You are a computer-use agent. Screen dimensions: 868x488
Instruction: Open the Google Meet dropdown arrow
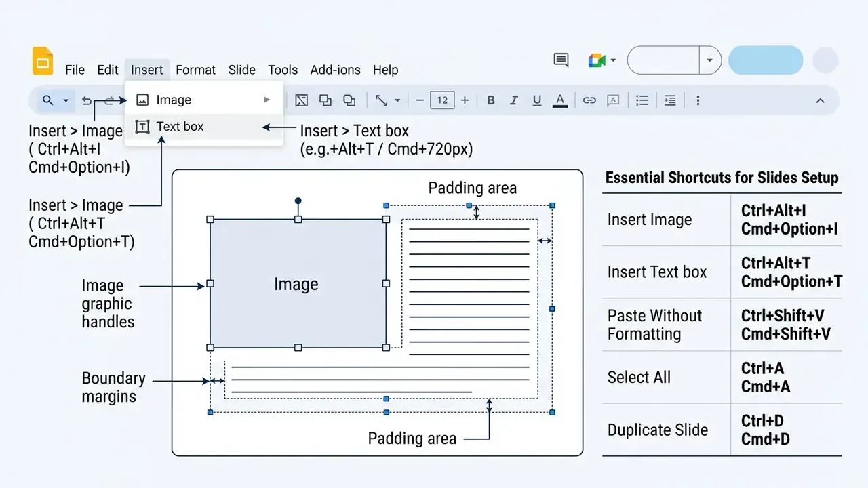pyautogui.click(x=613, y=60)
